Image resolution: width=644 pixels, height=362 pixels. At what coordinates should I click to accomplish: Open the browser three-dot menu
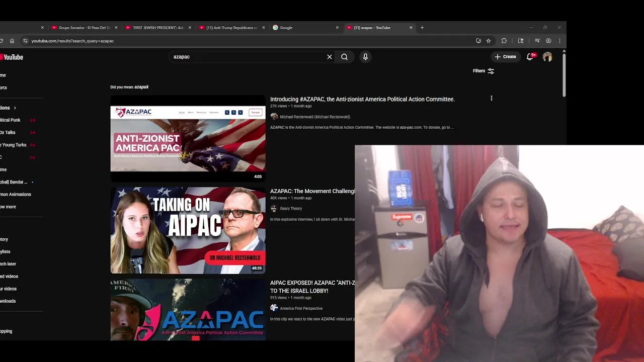559,41
